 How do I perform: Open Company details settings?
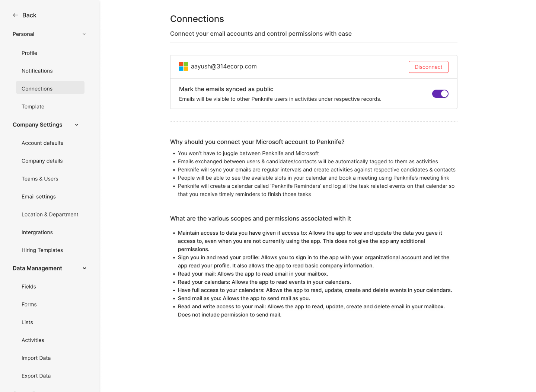(x=42, y=161)
